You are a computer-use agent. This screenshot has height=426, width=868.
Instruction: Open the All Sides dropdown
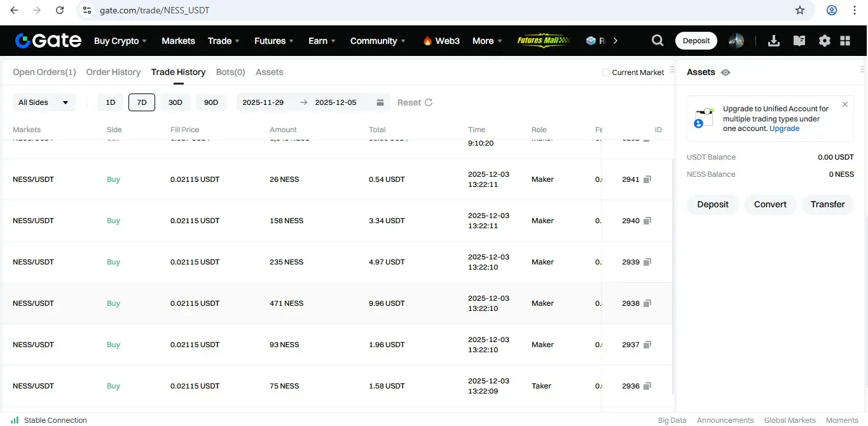click(x=44, y=102)
